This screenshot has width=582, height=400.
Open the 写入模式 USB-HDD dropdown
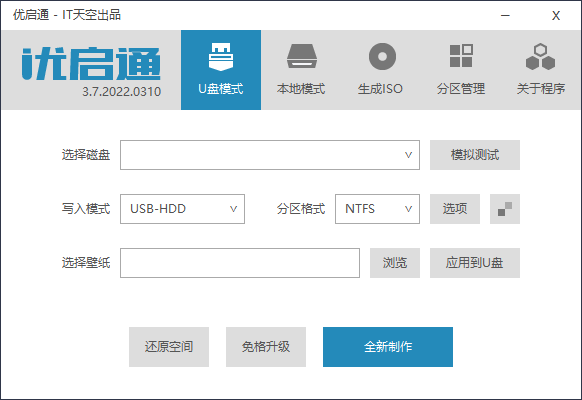pyautogui.click(x=182, y=209)
